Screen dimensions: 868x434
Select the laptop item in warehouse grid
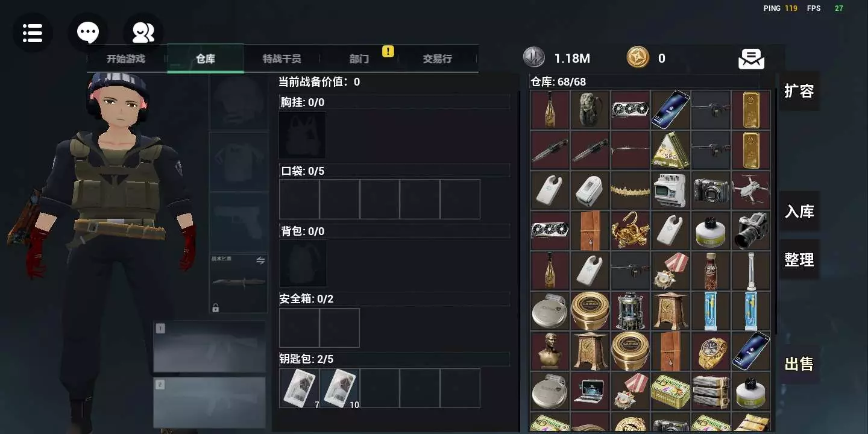[x=590, y=391]
